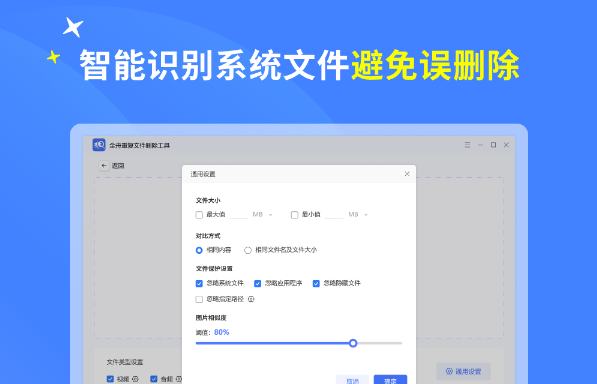The width and height of the screenshot is (597, 384).
Task: Click info icon next to audio checkbox
Action: [x=178, y=379]
